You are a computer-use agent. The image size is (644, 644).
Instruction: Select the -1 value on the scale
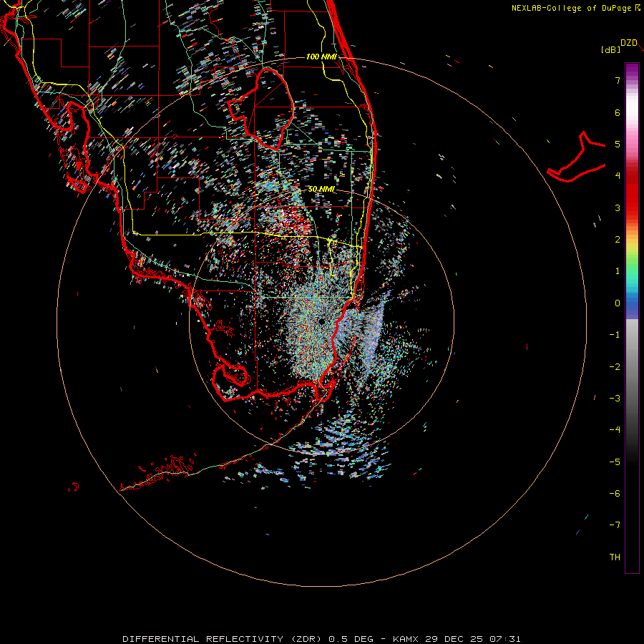pyautogui.click(x=615, y=335)
